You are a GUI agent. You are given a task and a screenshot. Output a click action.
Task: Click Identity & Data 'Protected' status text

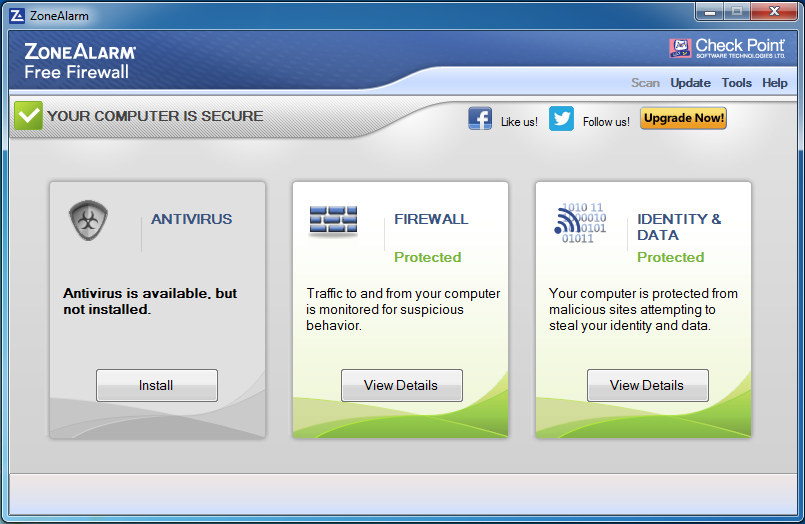[x=670, y=257]
